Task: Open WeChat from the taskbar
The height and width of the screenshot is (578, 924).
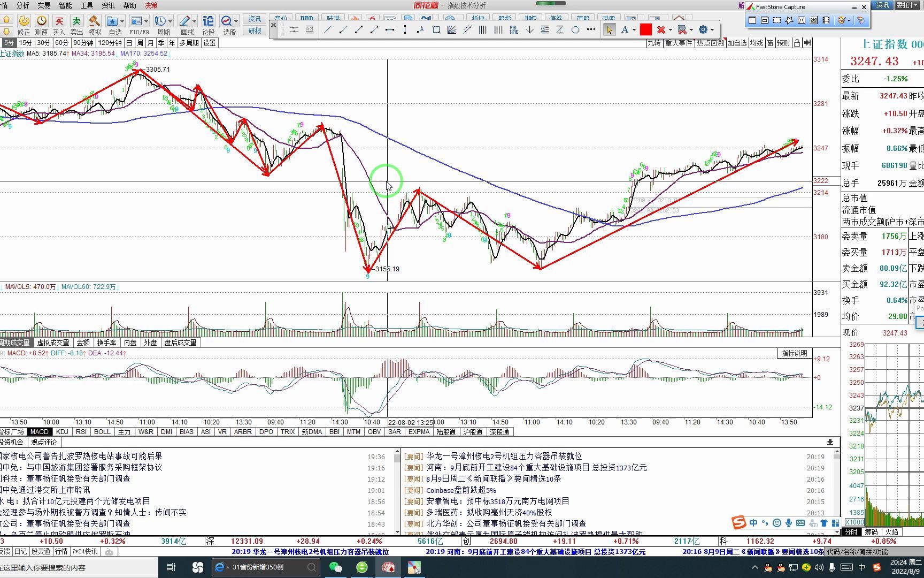Action: click(x=335, y=567)
